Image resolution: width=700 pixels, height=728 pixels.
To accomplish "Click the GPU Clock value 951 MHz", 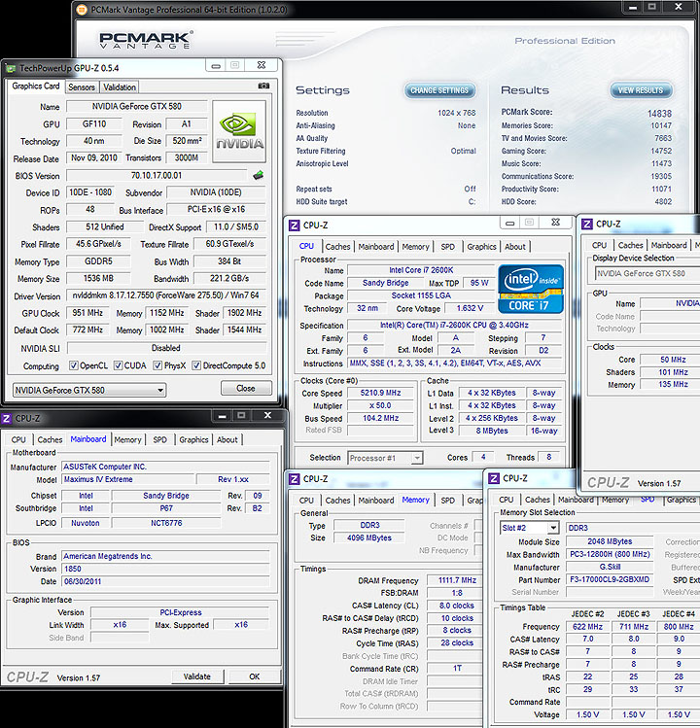I will click(x=87, y=313).
